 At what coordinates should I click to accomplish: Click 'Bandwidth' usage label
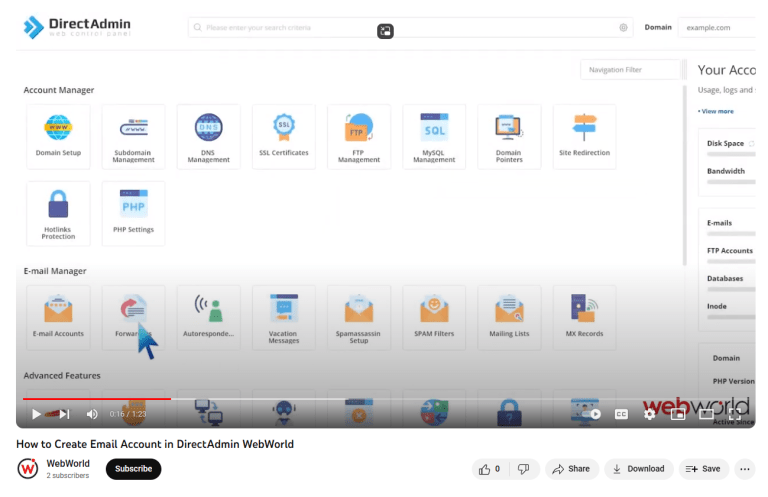726,171
